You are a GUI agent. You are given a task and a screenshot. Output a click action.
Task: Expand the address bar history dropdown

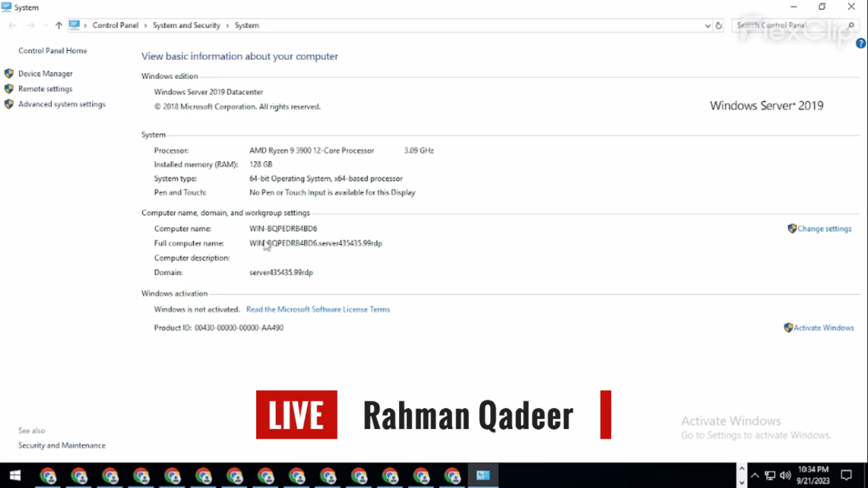tap(708, 25)
